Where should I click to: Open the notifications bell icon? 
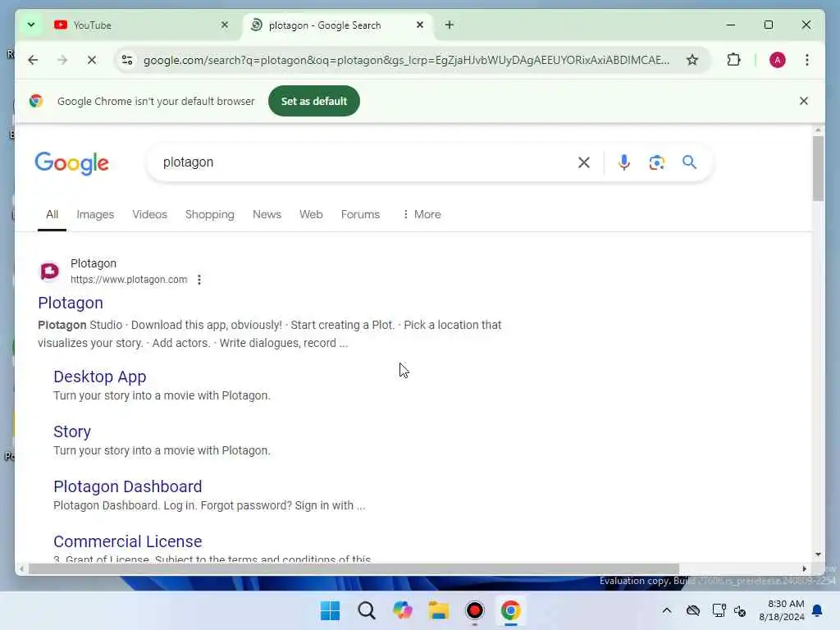pos(818,610)
